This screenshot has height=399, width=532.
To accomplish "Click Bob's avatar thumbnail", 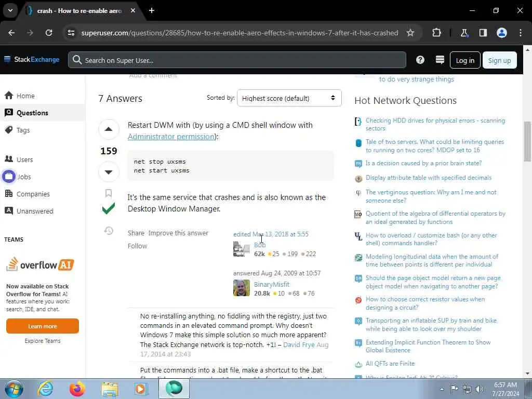I will (x=242, y=249).
